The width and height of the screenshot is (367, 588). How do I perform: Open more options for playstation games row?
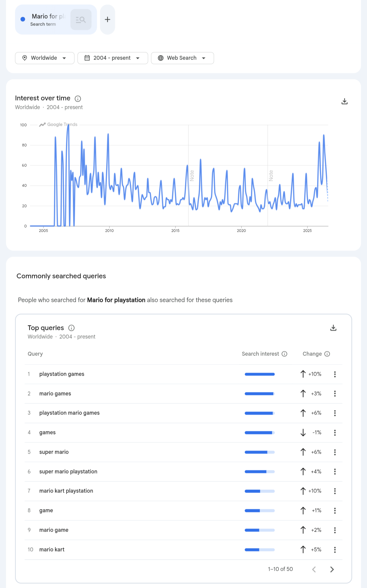click(x=335, y=374)
